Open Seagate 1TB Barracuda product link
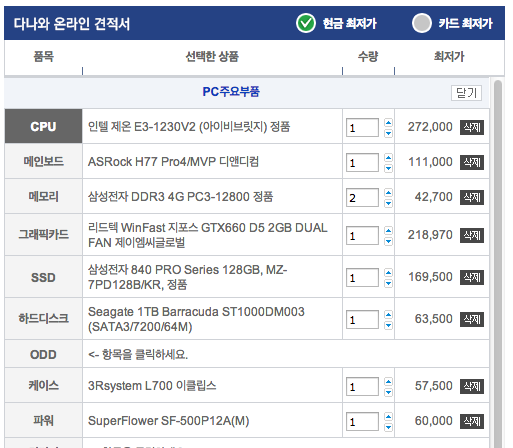Image resolution: width=513 pixels, height=448 pixels. (196, 319)
